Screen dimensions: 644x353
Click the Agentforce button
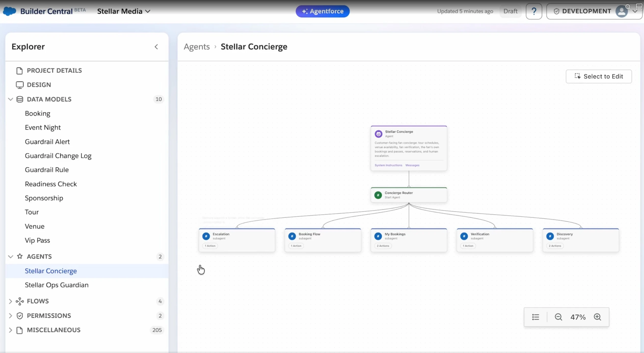tap(323, 11)
